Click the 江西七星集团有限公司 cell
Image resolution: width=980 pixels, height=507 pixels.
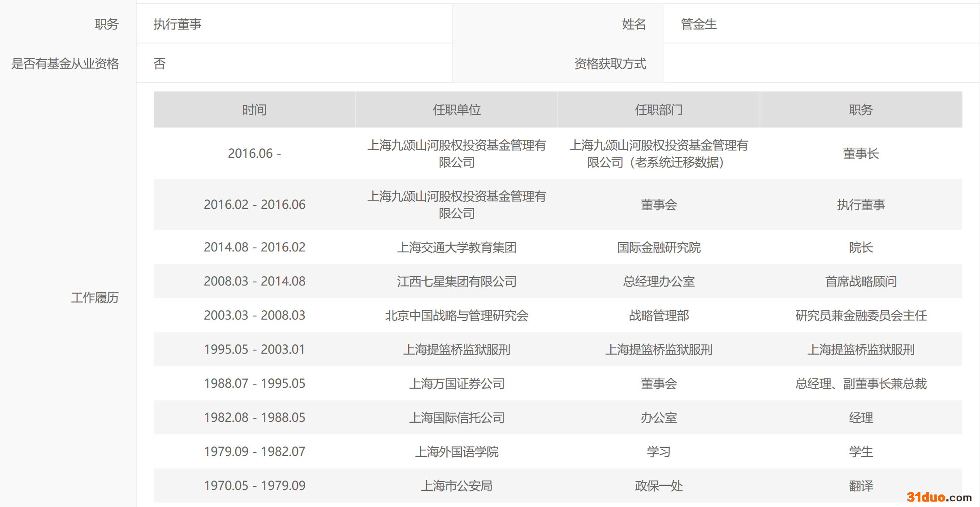[456, 282]
